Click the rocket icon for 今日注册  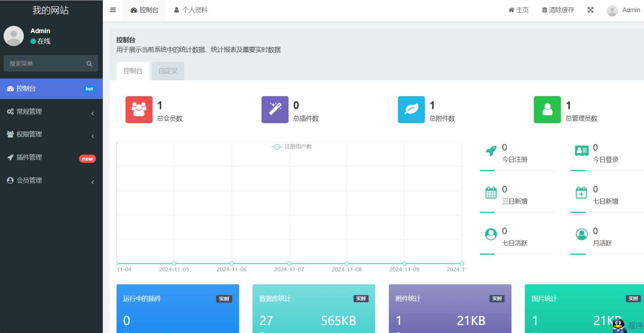pos(491,151)
